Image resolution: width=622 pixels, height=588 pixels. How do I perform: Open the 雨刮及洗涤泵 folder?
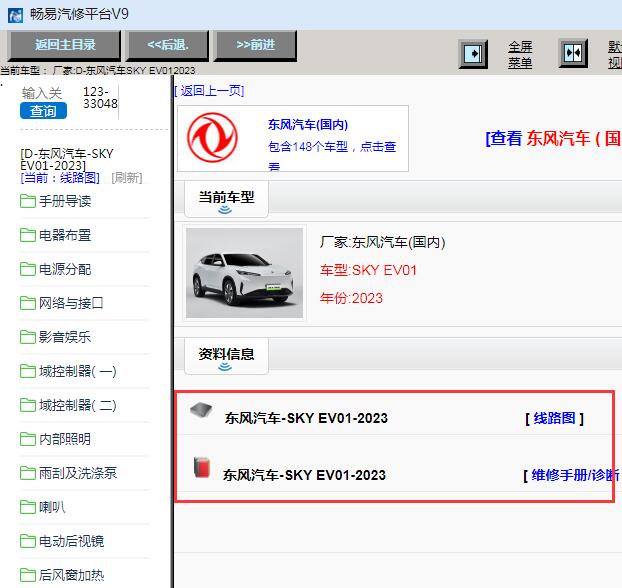(x=69, y=473)
